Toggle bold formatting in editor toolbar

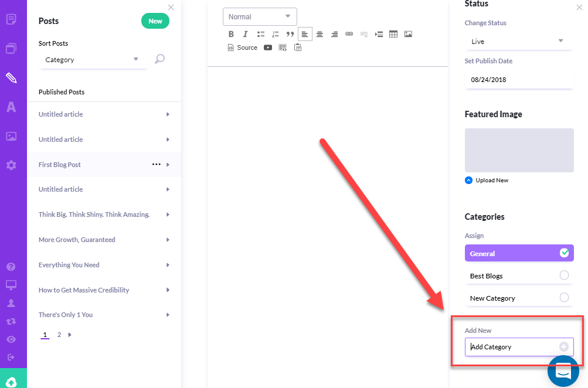(x=231, y=34)
